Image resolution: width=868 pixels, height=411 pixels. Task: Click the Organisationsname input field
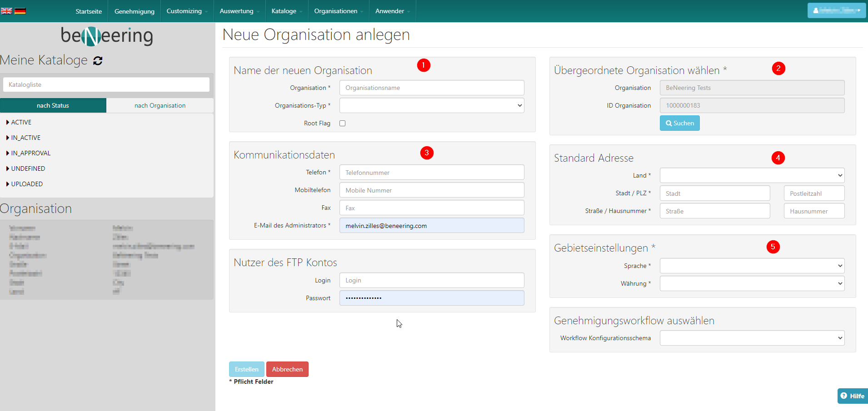(x=431, y=88)
